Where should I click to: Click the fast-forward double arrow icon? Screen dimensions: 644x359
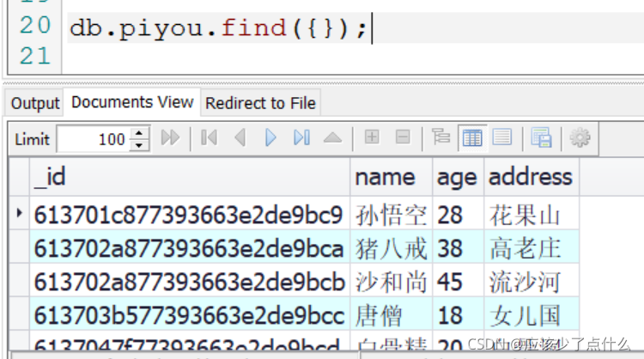coord(170,138)
